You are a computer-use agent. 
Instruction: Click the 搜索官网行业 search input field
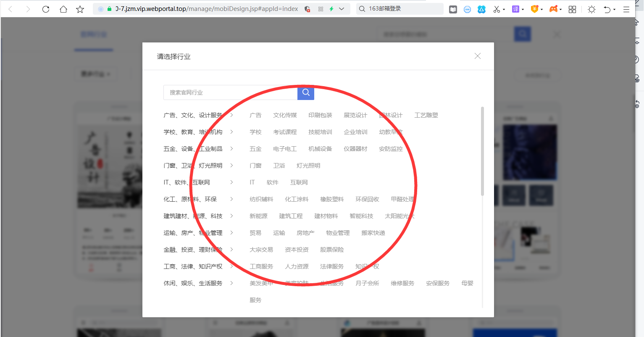point(230,92)
